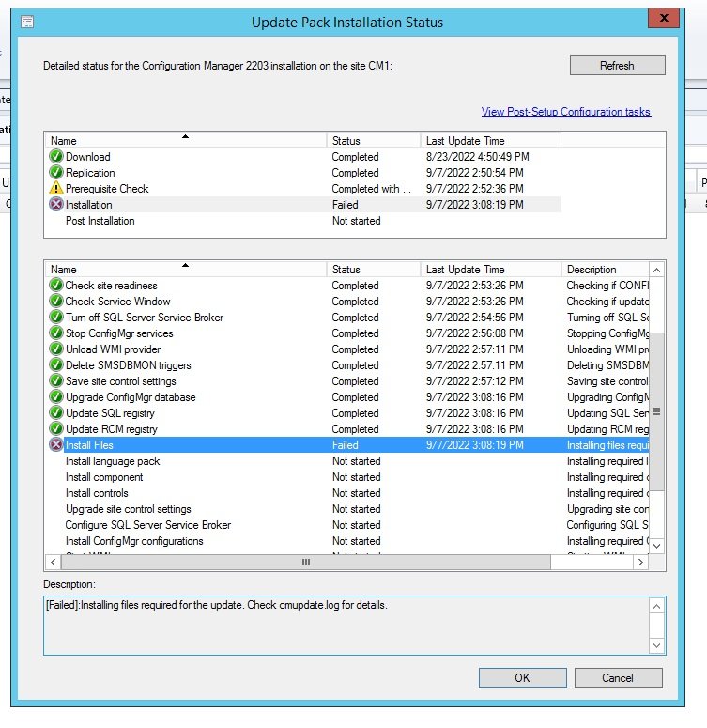The image size is (707, 728).
Task: Sort the lower list by Name column
Action: pos(186,270)
